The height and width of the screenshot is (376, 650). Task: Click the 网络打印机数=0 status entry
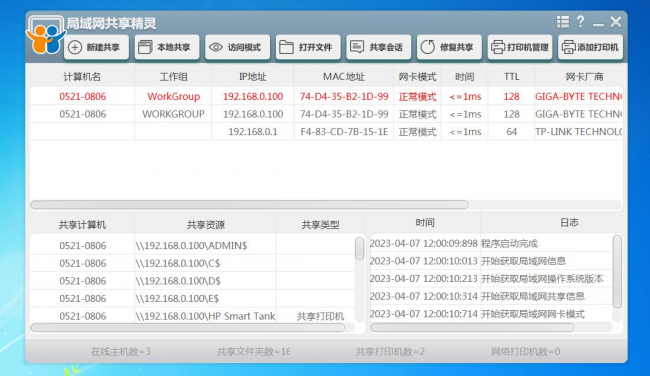(x=525, y=352)
